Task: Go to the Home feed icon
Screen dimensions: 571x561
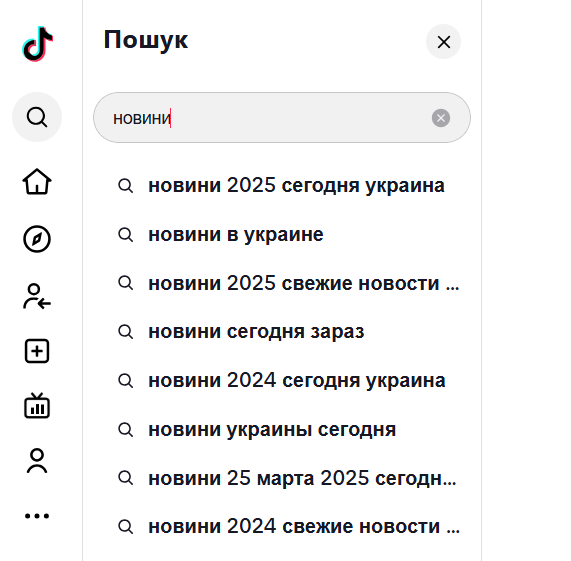Action: tap(37, 181)
